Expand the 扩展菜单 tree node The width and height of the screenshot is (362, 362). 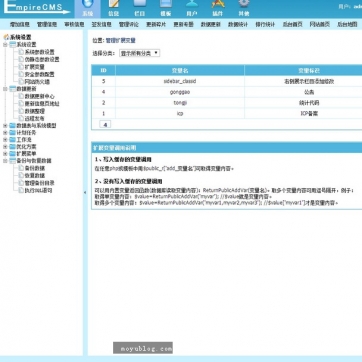(5, 154)
